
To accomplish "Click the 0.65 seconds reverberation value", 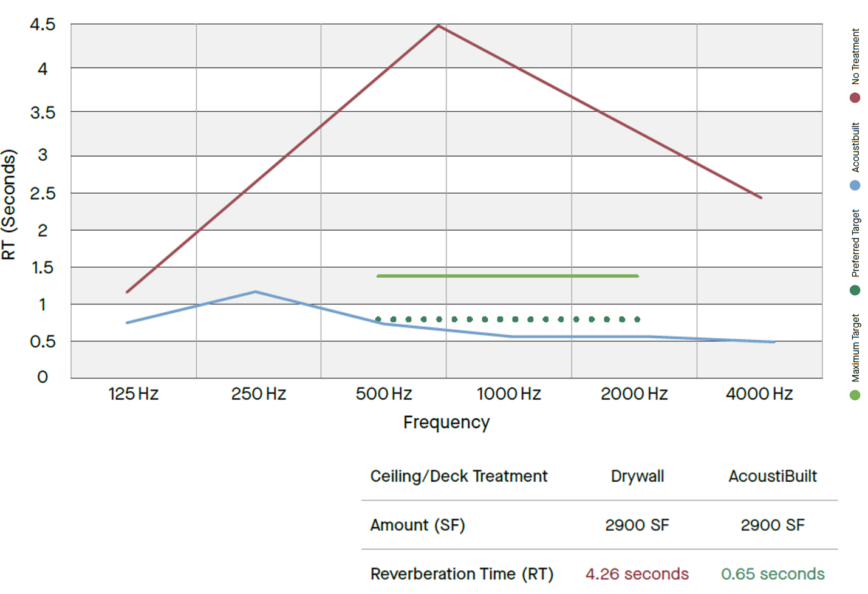I will click(x=773, y=574).
